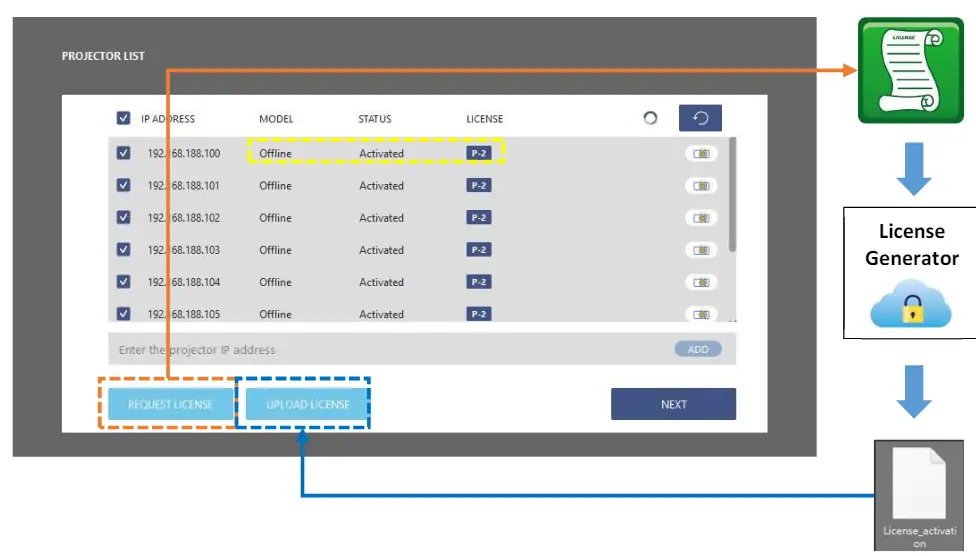Toggle the select-all checkbox in header
The image size is (976, 556).
pyautogui.click(x=123, y=118)
